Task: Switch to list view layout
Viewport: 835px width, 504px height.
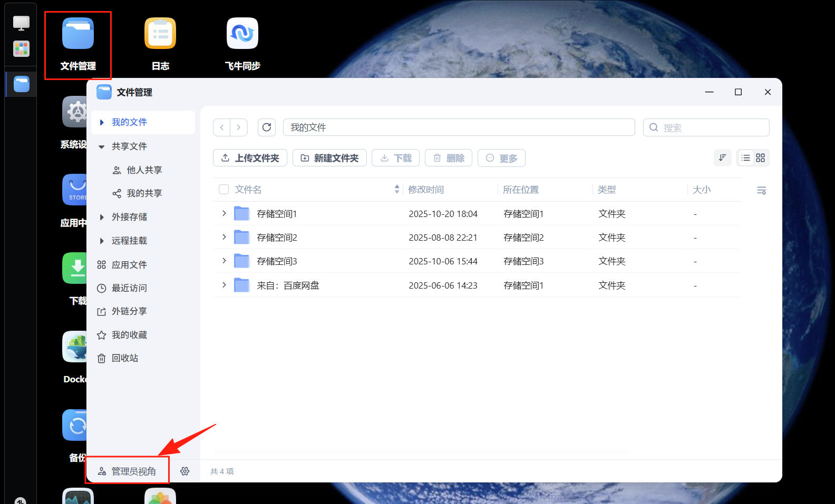Action: tap(745, 158)
